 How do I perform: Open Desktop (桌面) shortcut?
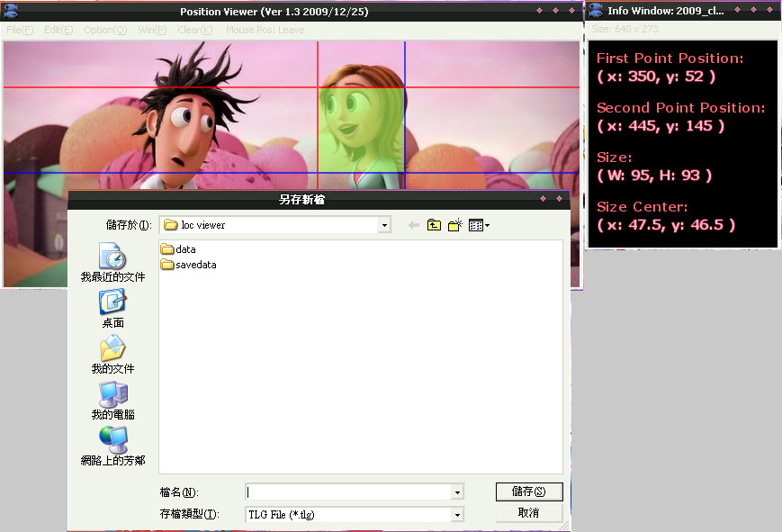pos(112,309)
